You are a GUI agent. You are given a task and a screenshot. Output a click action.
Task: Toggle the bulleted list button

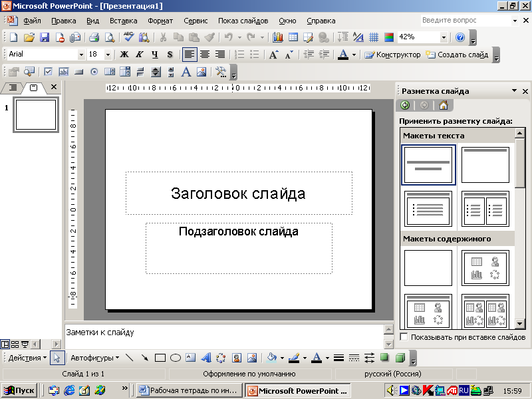coord(254,55)
